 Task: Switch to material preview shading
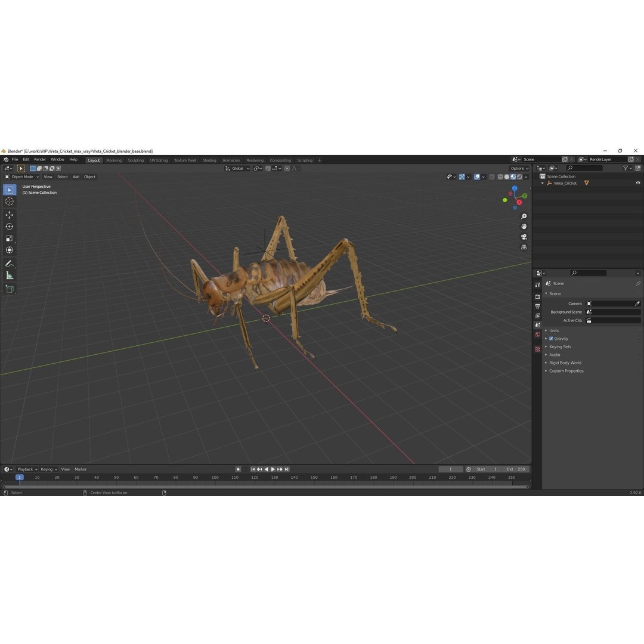point(513,177)
